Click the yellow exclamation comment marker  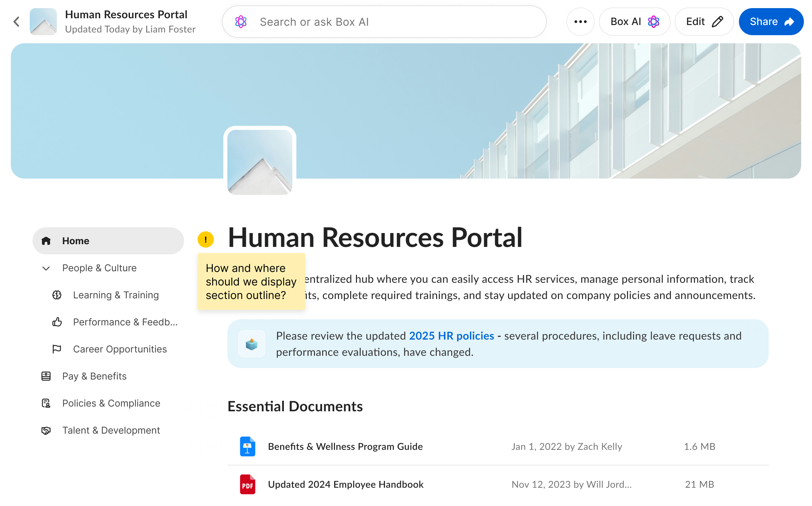[x=206, y=239]
